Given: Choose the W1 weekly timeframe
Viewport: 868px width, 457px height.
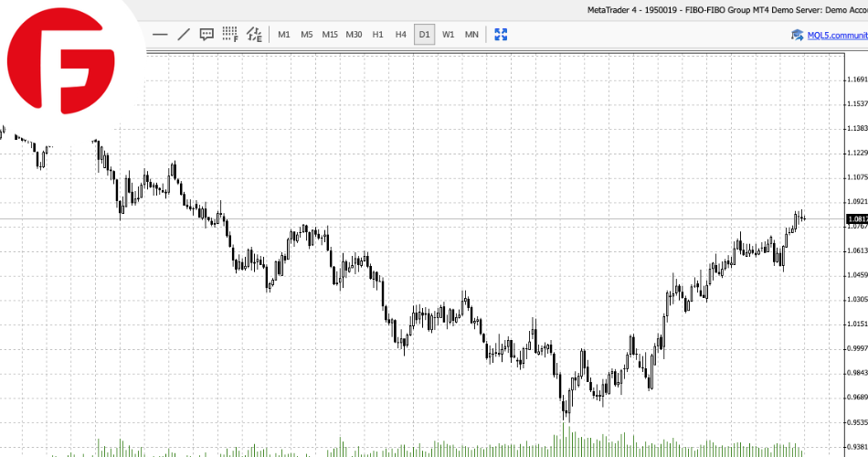Looking at the screenshot, I should pyautogui.click(x=448, y=35).
